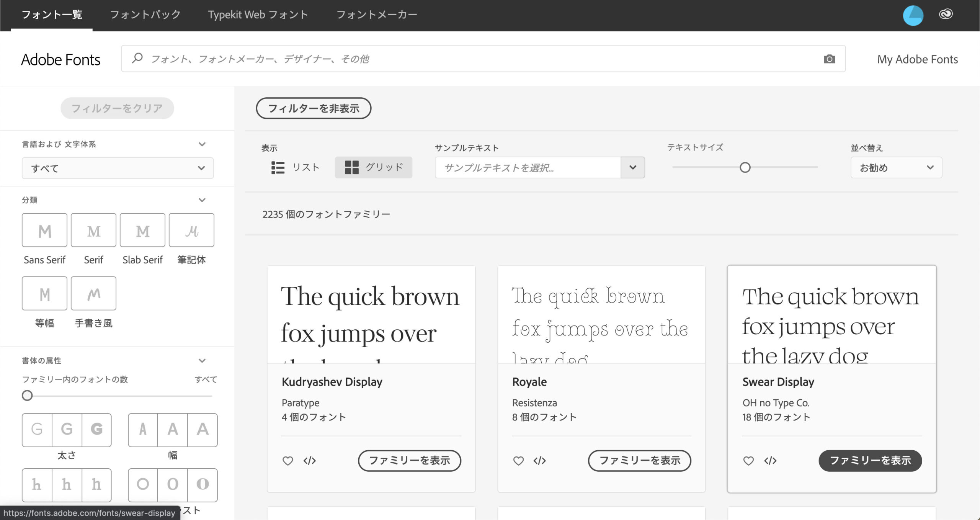
Task: Favorite Swear Display with heart icon
Action: 748,461
